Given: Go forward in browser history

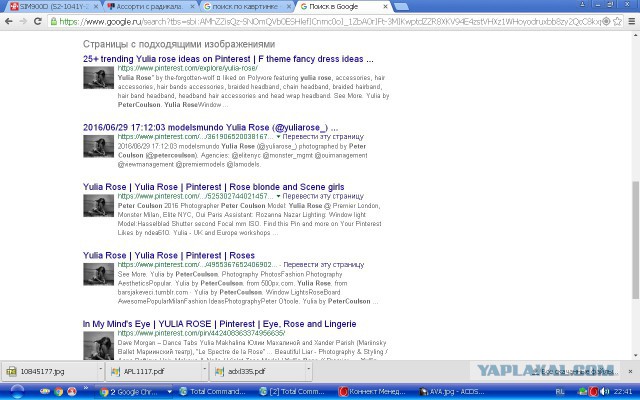Looking at the screenshot, I should [23, 21].
